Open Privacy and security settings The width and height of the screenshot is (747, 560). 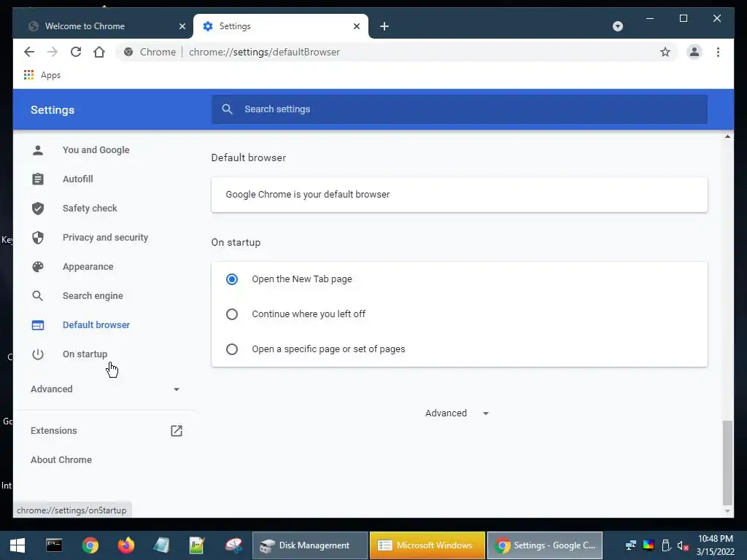point(105,237)
